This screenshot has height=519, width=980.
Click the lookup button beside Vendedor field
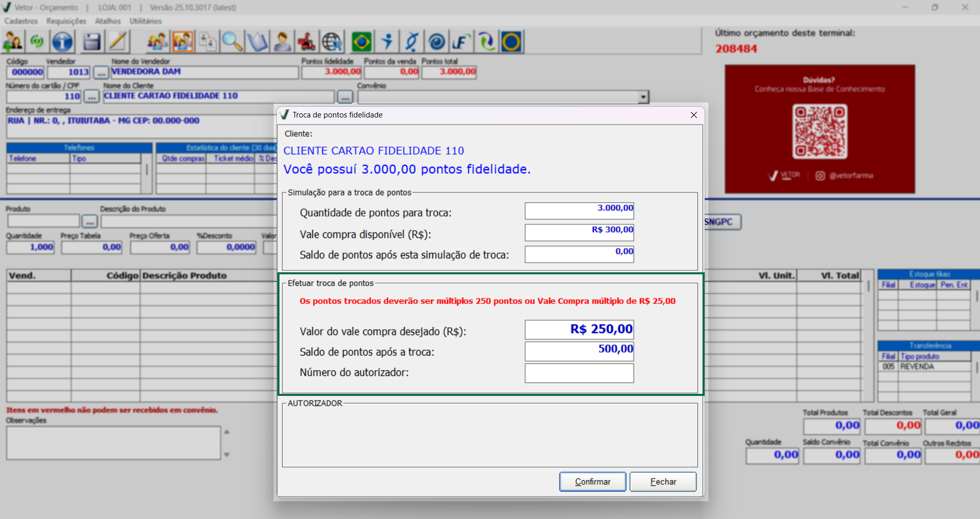[101, 73]
